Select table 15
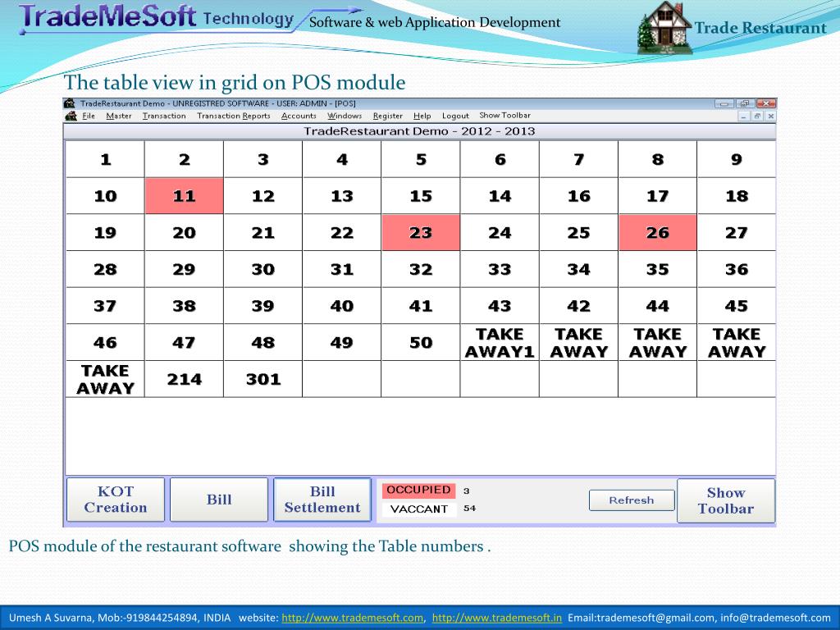840x630 pixels. pos(421,196)
